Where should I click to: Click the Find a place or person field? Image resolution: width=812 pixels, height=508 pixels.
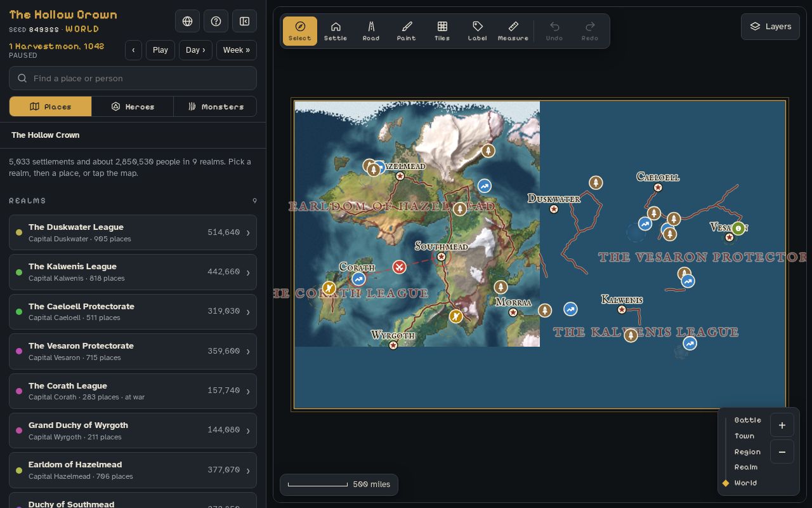coord(133,78)
